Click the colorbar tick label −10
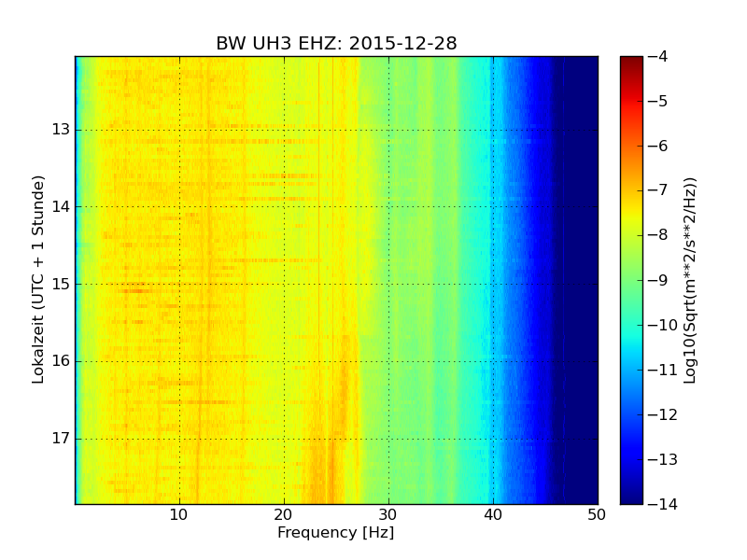The height and width of the screenshot is (560, 747). [x=663, y=325]
